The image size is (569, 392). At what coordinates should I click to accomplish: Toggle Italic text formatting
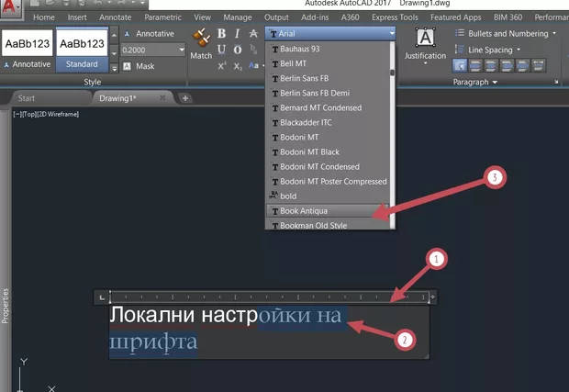point(238,34)
